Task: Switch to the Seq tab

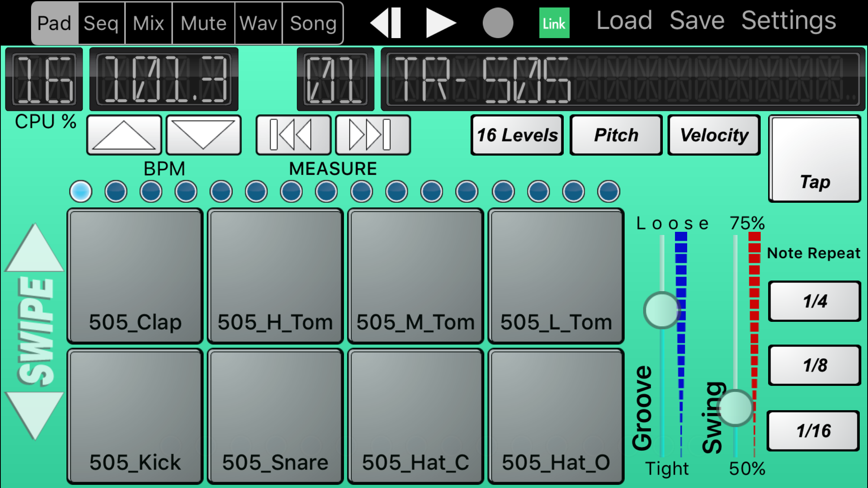Action: [x=101, y=23]
